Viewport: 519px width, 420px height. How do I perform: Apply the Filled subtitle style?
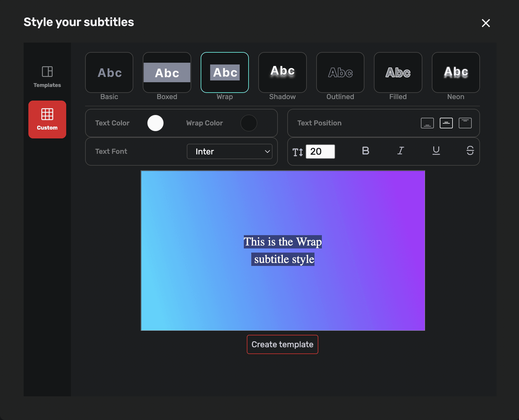point(398,72)
